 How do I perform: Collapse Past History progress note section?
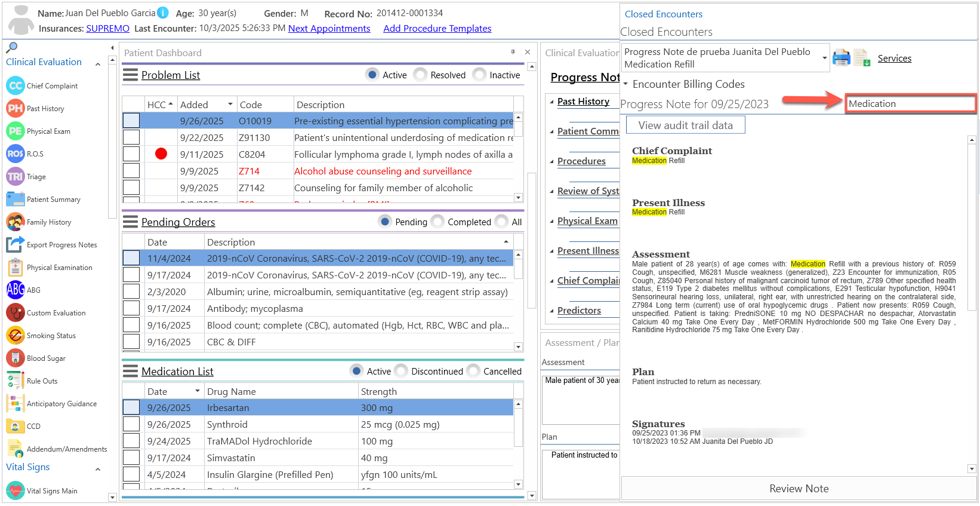tap(551, 102)
